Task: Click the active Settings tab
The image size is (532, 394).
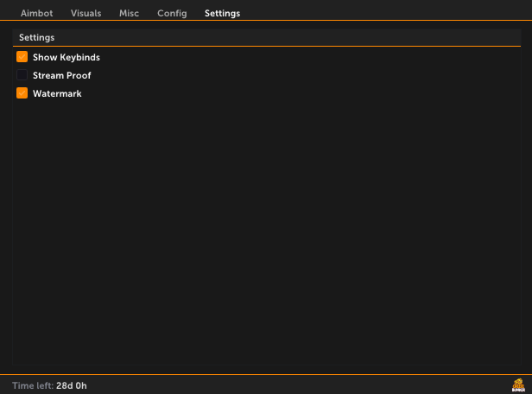Action: pos(222,13)
